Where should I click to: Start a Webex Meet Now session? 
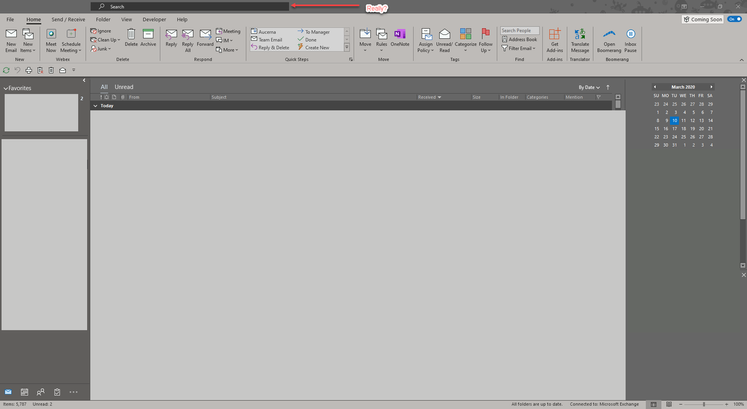click(51, 40)
